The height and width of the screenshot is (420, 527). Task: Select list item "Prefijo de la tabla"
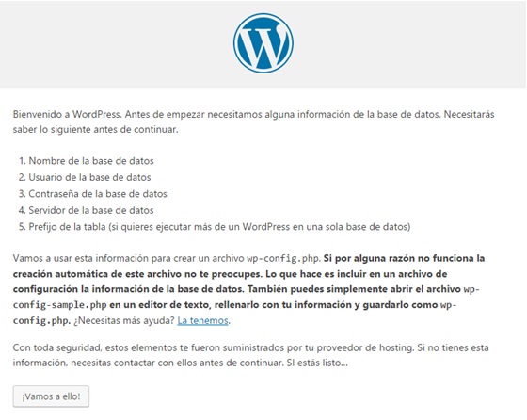pyautogui.click(x=67, y=227)
